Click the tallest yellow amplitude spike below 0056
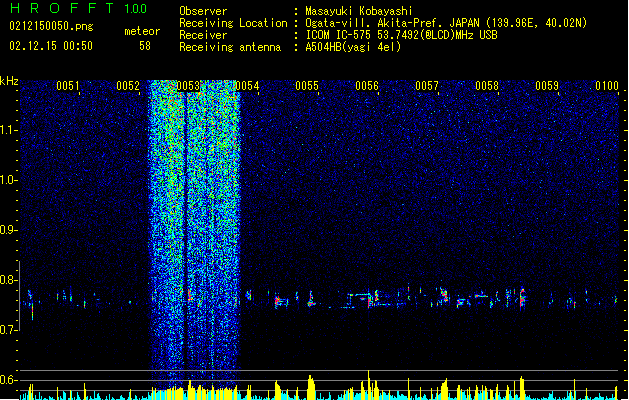 369,384
